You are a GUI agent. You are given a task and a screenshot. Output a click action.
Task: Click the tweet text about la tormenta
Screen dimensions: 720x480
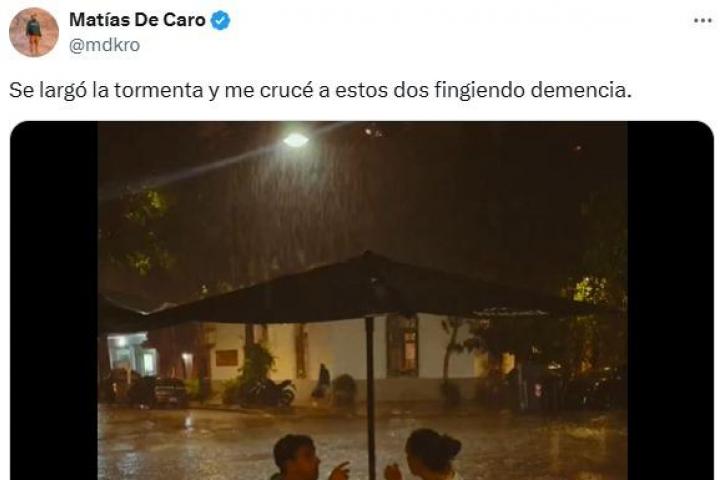click(320, 90)
